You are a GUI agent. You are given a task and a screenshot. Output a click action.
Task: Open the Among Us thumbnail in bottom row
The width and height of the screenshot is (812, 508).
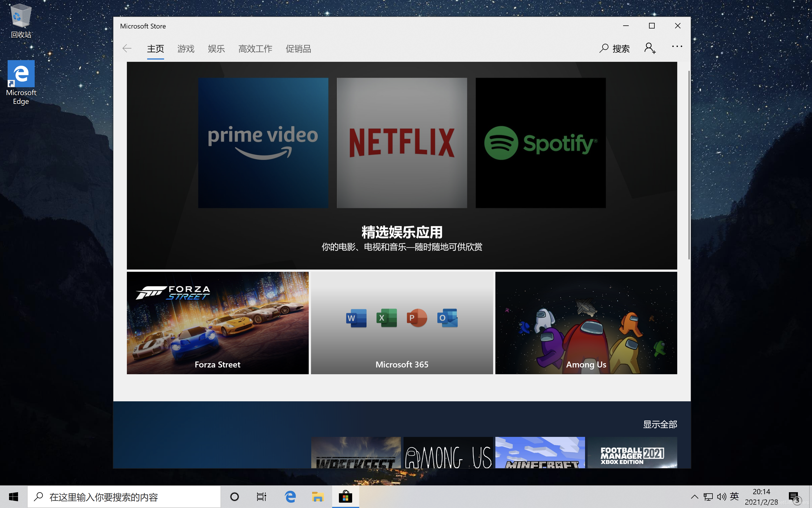coord(448,452)
